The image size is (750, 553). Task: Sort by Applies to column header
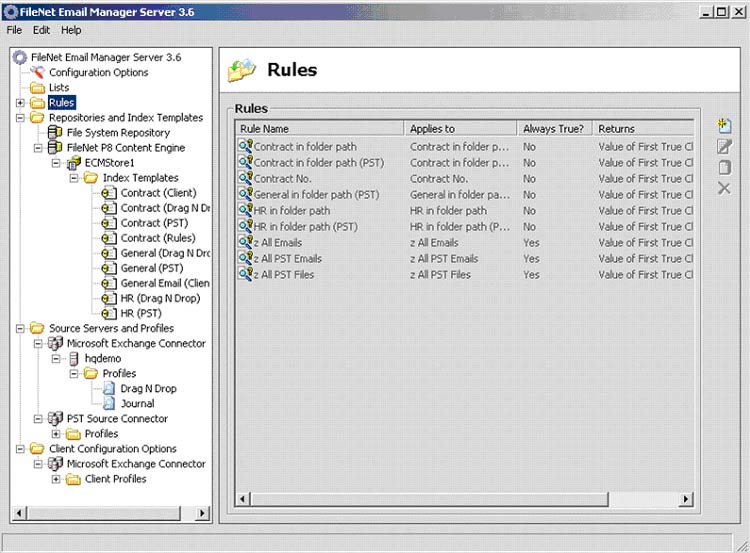click(460, 129)
